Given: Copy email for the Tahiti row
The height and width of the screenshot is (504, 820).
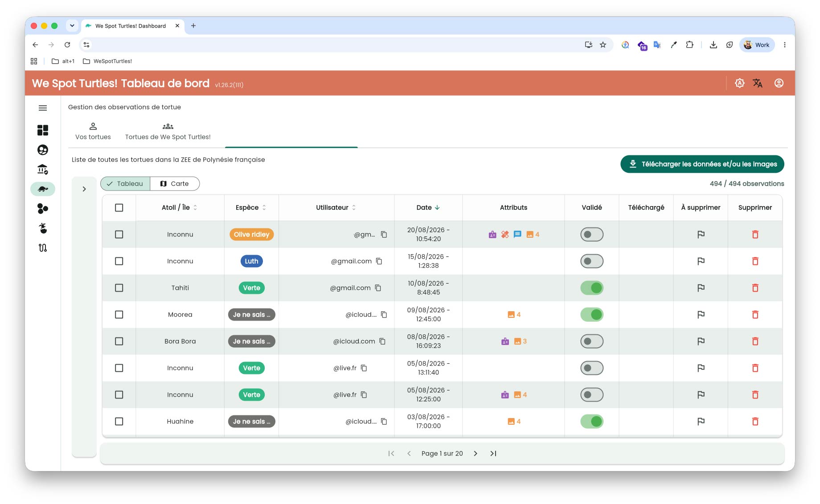Looking at the screenshot, I should pos(378,288).
